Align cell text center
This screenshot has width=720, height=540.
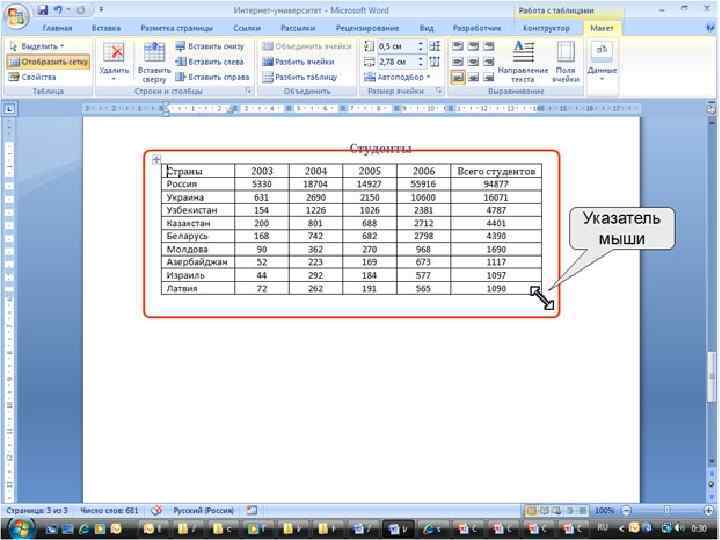tap(473, 62)
